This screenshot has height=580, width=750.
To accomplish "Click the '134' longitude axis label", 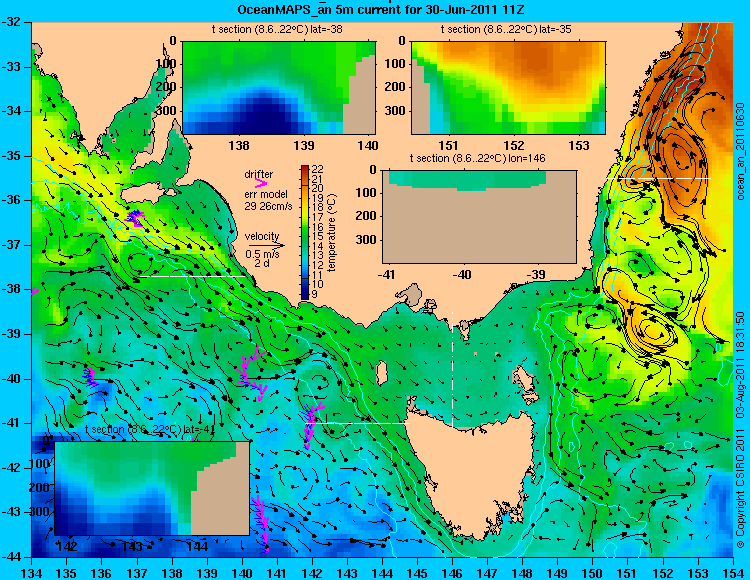I will pyautogui.click(x=32, y=573).
